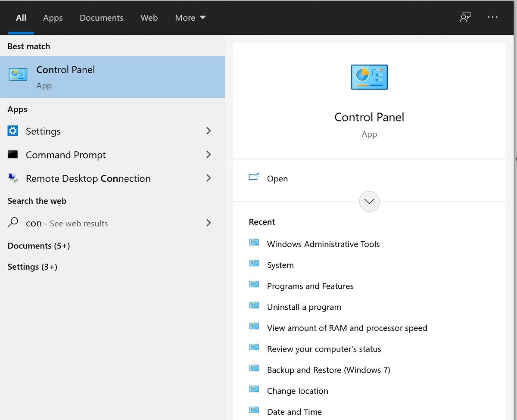This screenshot has width=517, height=420.
Task: Open Change location recent item
Action: (x=298, y=391)
